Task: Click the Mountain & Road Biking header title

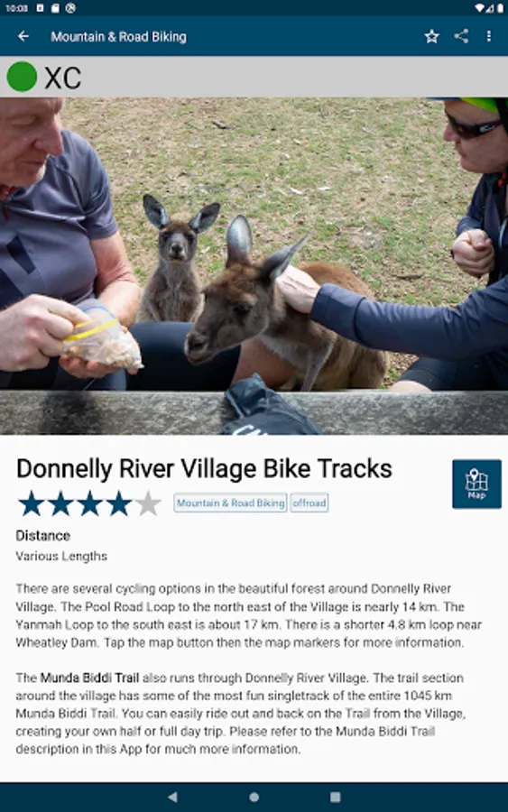Action: click(118, 37)
